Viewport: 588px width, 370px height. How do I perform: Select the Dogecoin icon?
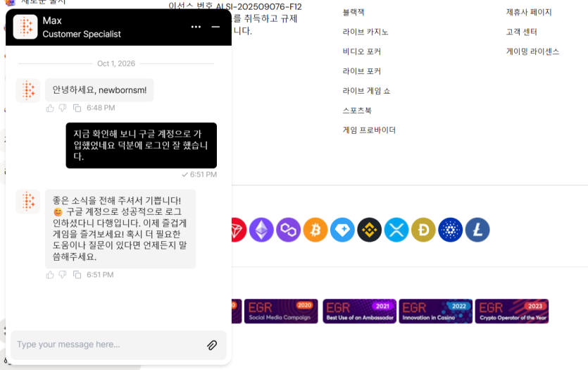(x=423, y=230)
